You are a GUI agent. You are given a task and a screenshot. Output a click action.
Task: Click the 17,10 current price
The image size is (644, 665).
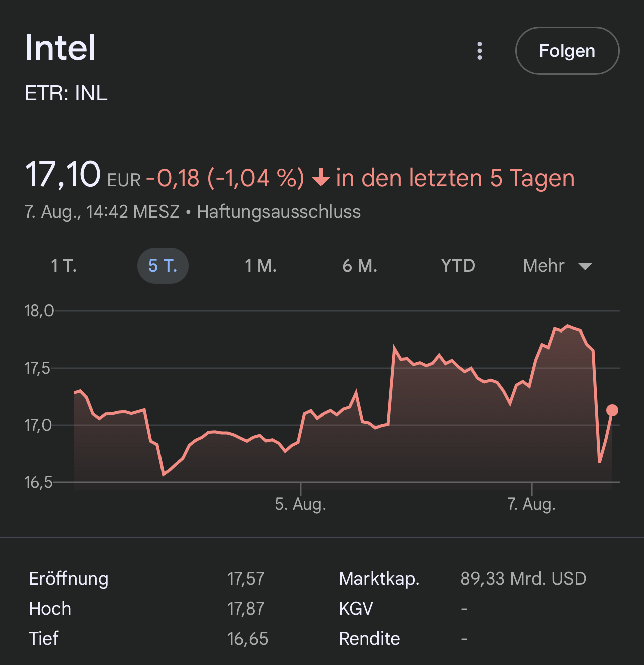tap(63, 175)
